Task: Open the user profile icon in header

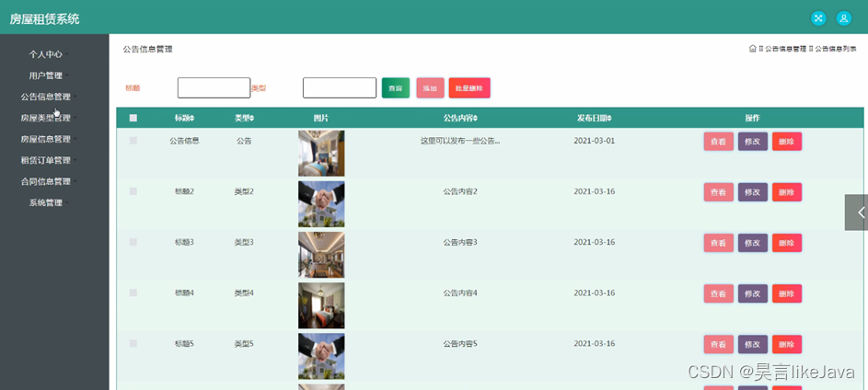Action: coord(844,18)
